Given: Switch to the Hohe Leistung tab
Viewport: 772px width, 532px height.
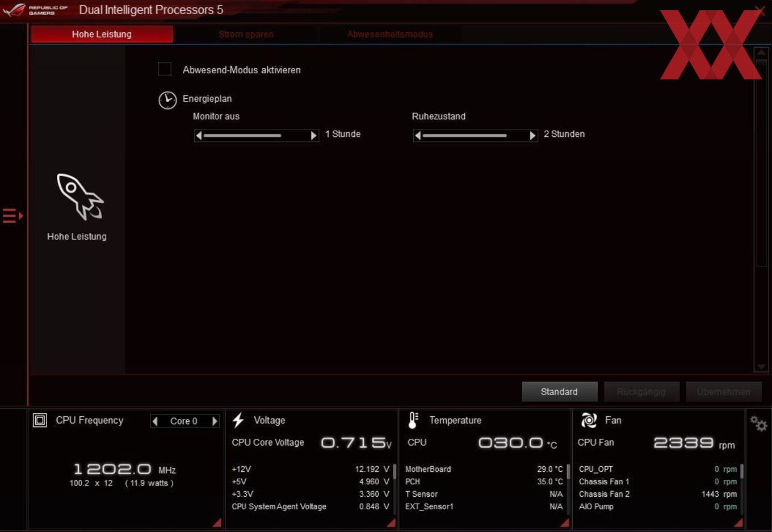Looking at the screenshot, I should 102,34.
